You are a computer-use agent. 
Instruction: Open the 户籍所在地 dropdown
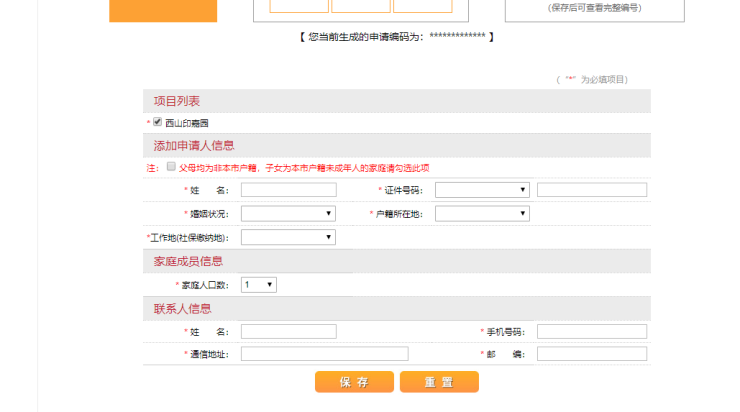482,213
